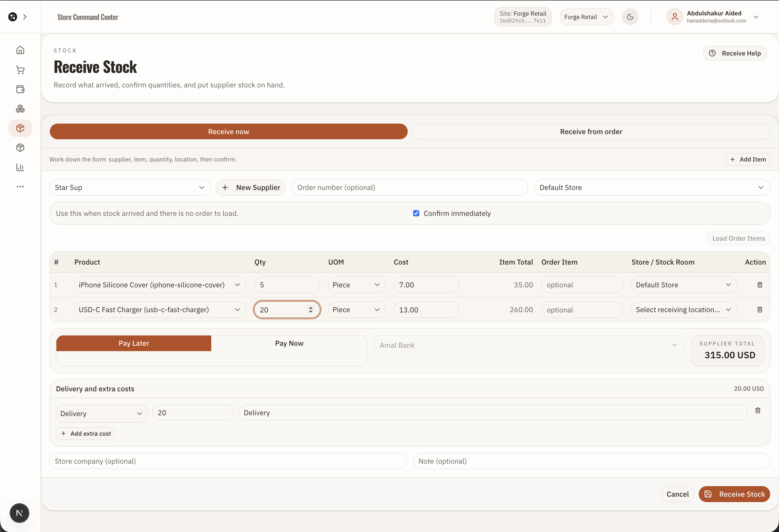Open the wallet sidebar icon
This screenshot has height=532, width=779.
[x=20, y=89]
